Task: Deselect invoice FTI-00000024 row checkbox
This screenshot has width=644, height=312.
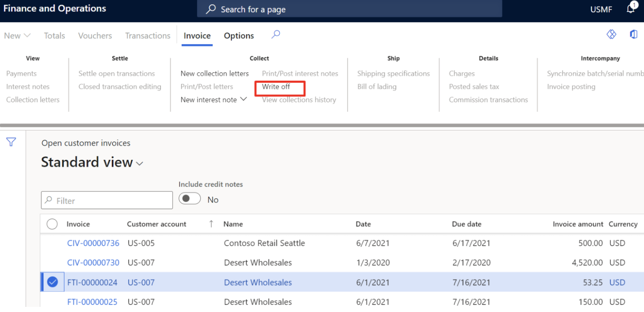Action: point(52,282)
